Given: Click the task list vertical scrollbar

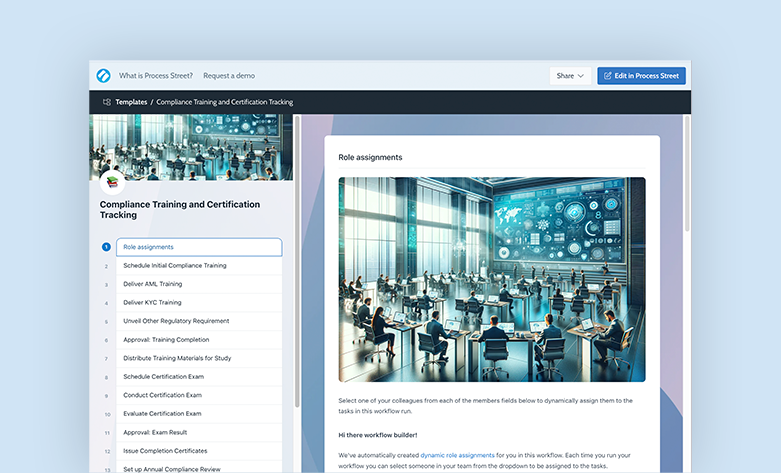Looking at the screenshot, I should 297,262.
